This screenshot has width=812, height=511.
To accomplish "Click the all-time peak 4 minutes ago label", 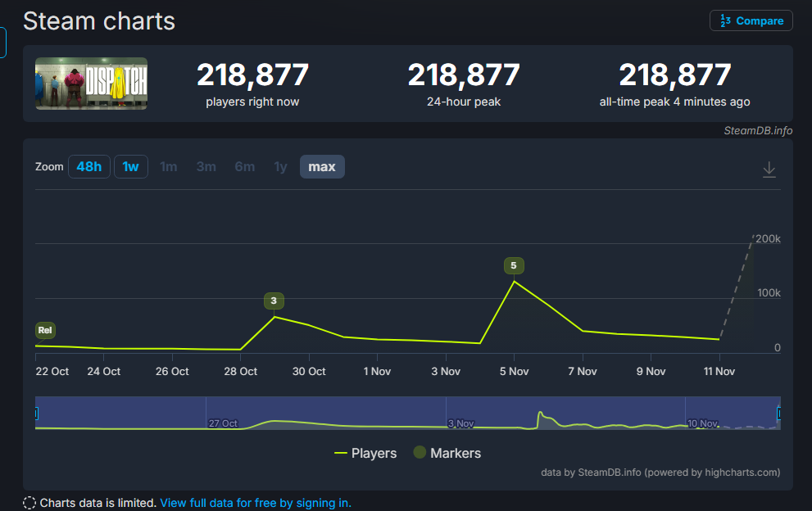I will [675, 102].
